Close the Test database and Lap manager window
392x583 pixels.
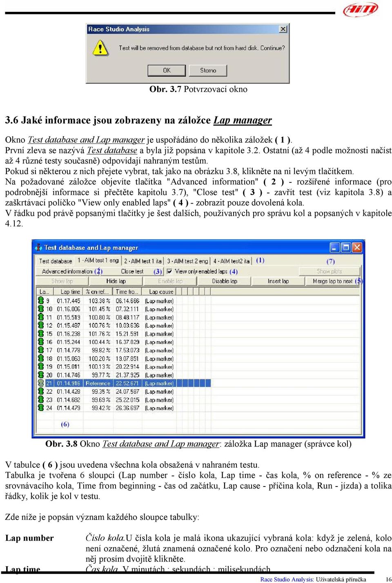[x=357, y=247]
